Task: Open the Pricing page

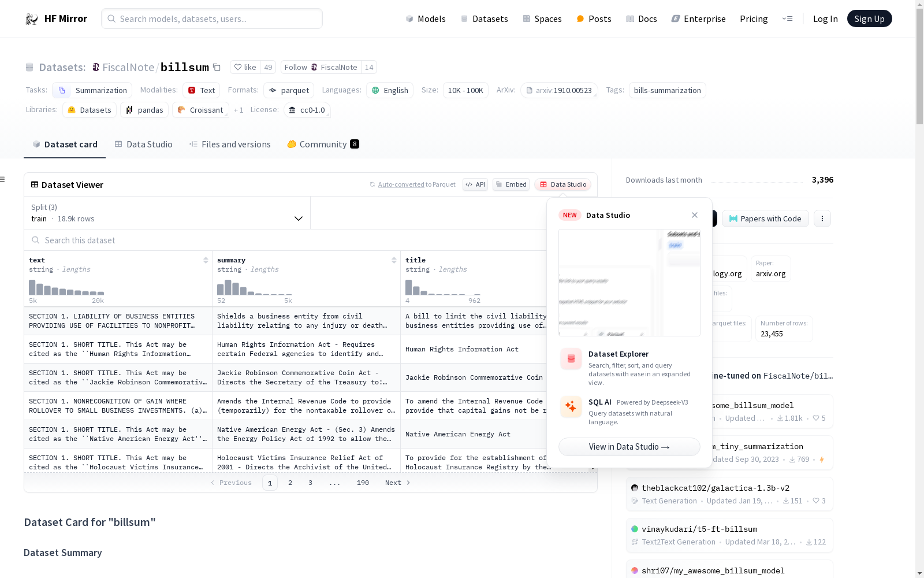Action: click(x=754, y=18)
